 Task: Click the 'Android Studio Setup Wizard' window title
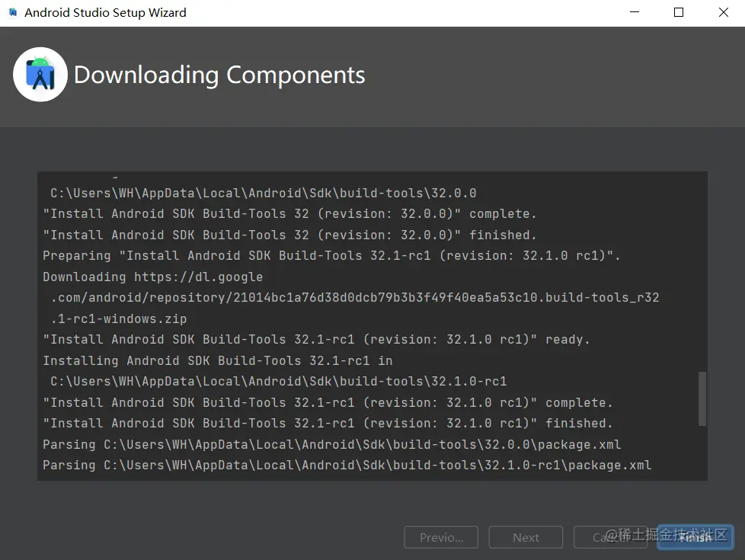105,12
